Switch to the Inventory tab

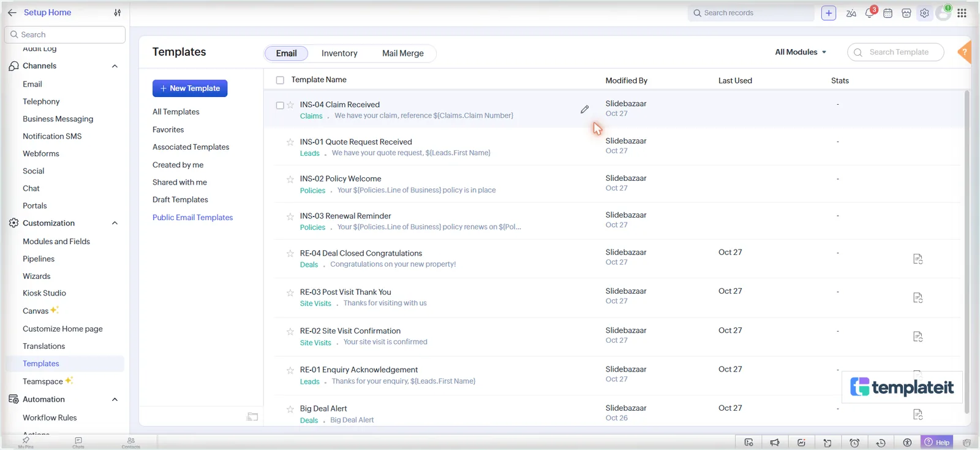click(x=339, y=53)
